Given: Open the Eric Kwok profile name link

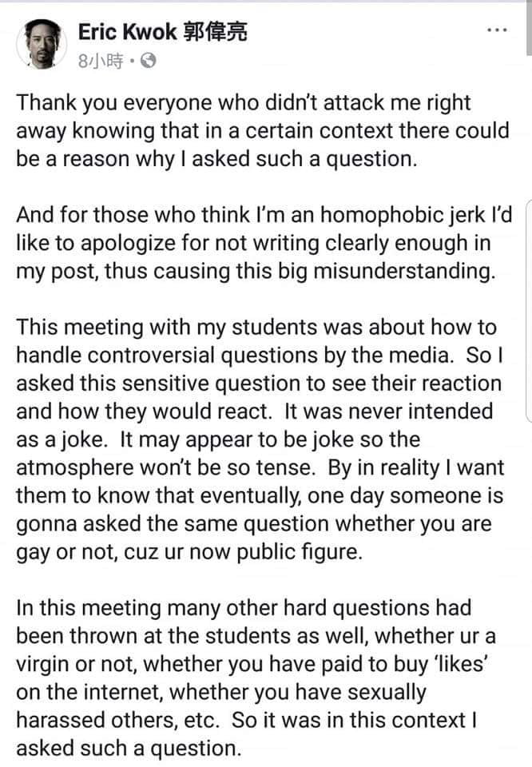Looking at the screenshot, I should click(127, 32).
